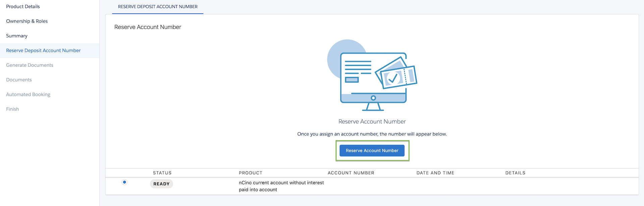Click the READY status badge
The image size is (644, 206).
pyautogui.click(x=161, y=184)
